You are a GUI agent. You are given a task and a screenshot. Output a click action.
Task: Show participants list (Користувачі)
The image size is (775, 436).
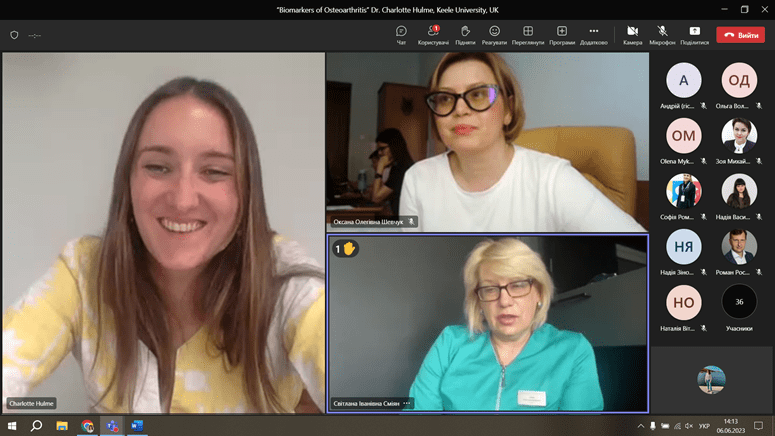click(x=433, y=34)
